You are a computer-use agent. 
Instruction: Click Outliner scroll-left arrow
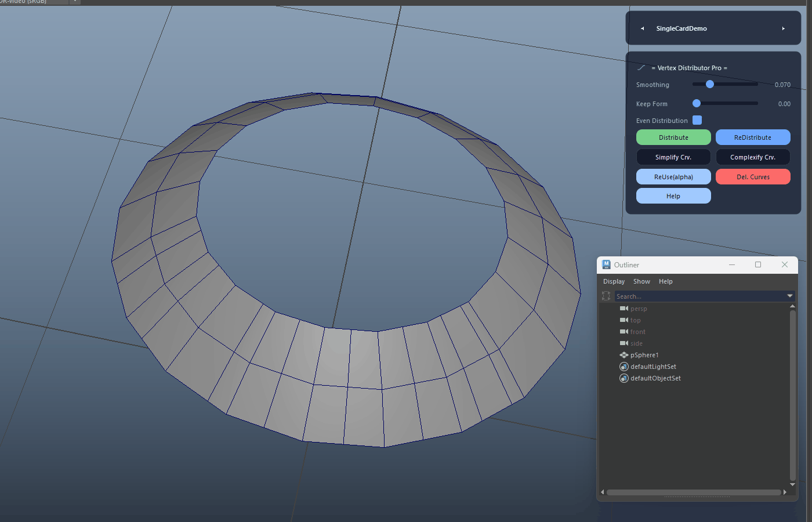(603, 492)
